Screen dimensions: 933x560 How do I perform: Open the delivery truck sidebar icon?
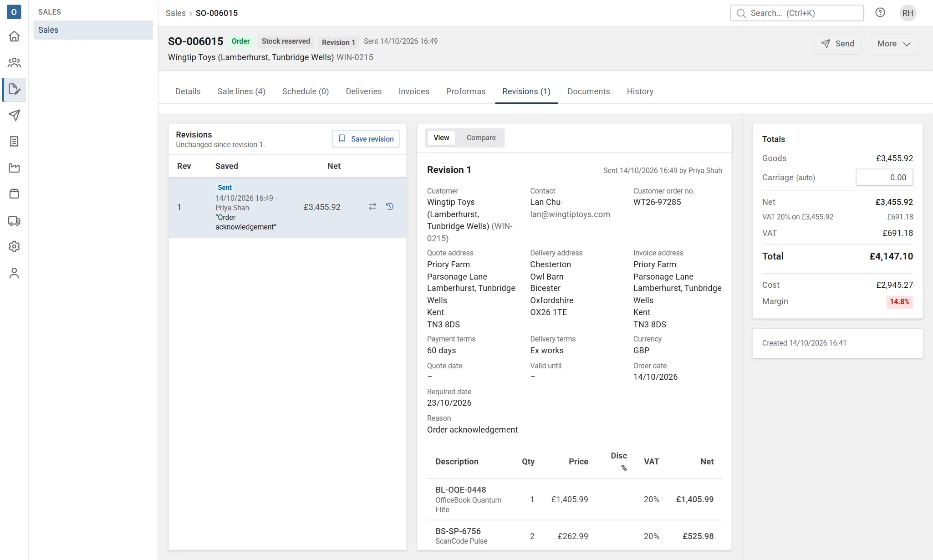[x=14, y=221]
